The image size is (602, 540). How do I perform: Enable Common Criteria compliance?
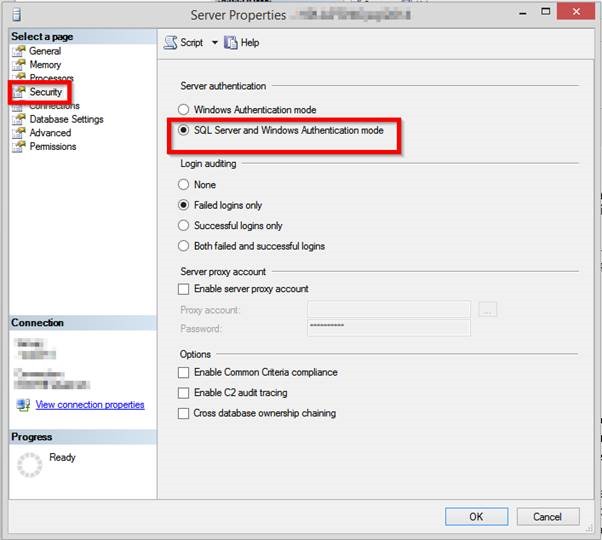184,372
